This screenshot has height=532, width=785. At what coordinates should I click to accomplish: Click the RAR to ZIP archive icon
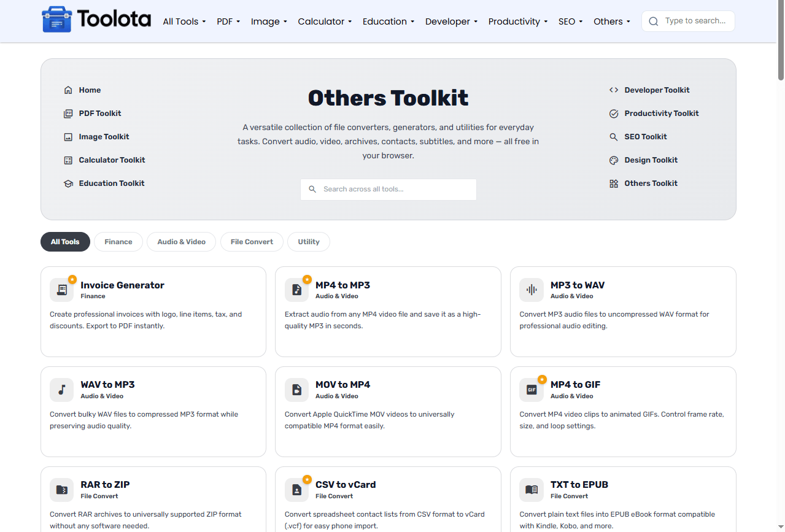(x=61, y=490)
